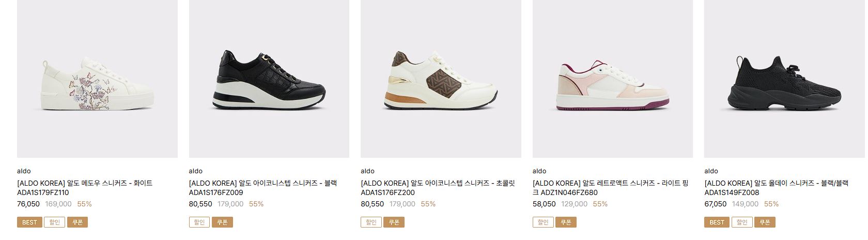
Task: Open the light pink Retroact sneaker image
Action: pyautogui.click(x=613, y=79)
